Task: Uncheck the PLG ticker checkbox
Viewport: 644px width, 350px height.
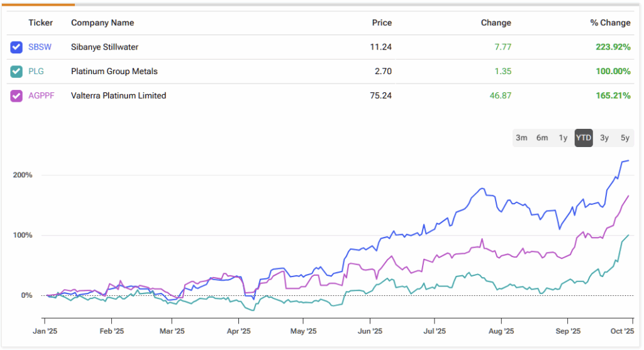Action: [x=17, y=72]
